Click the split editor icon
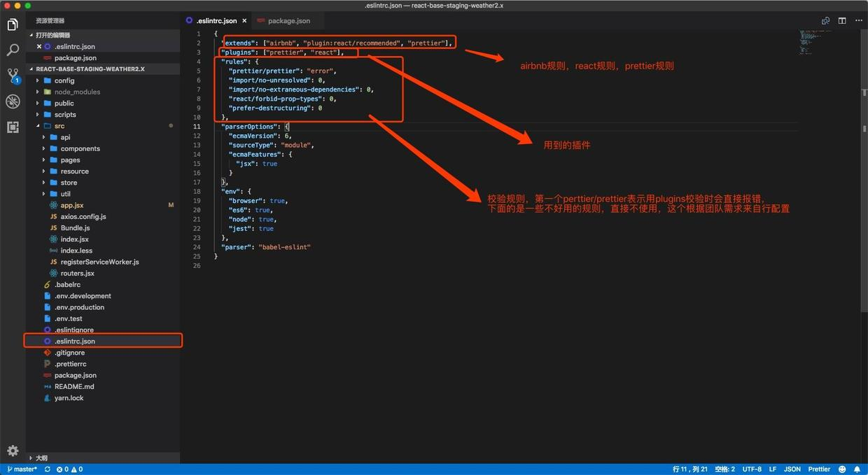Image resolution: width=868 pixels, height=475 pixels. pos(842,21)
